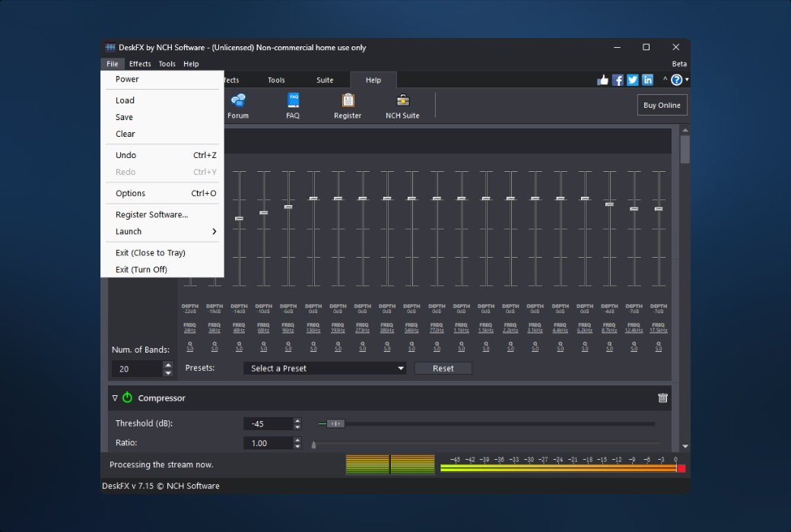Click the Facebook share icon

(618, 80)
